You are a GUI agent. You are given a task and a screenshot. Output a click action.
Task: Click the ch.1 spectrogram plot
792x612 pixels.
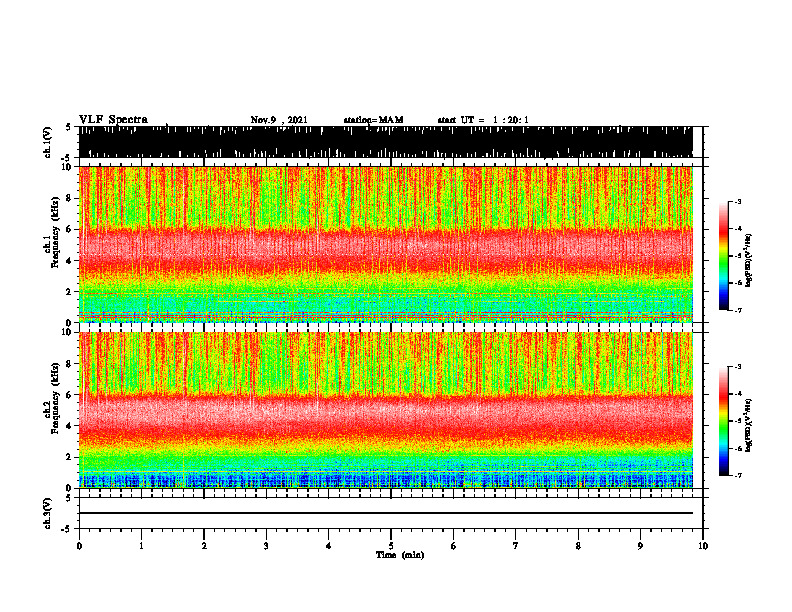pos(385,244)
